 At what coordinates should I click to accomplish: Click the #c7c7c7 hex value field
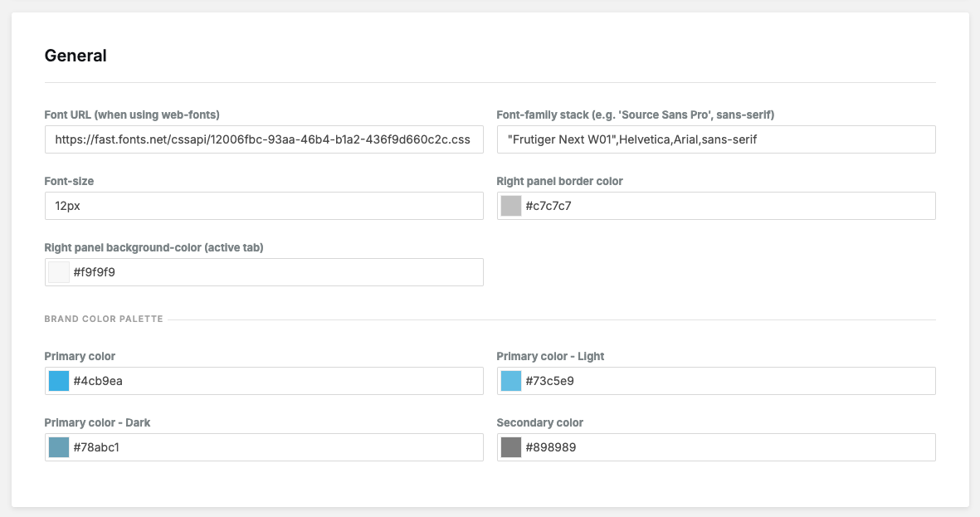click(726, 206)
